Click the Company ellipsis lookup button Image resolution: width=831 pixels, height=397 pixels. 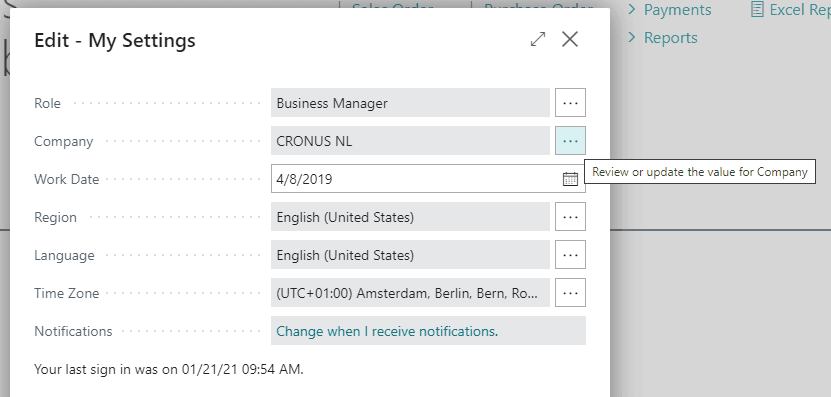point(570,141)
